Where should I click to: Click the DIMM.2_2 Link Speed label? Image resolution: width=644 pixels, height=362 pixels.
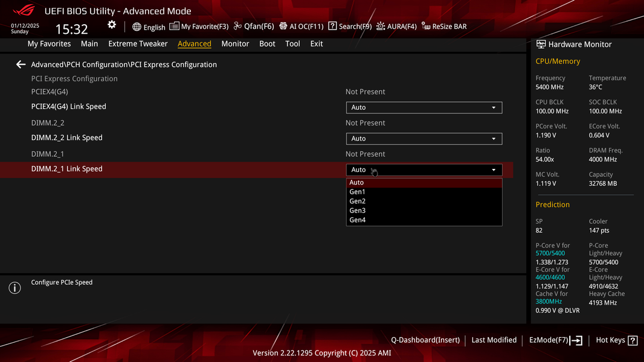click(66, 138)
